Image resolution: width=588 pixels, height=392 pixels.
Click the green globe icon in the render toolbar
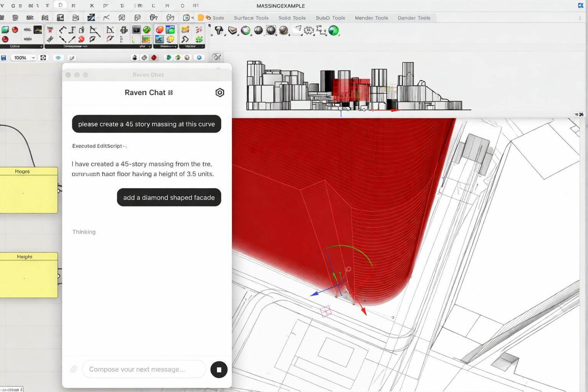pyautogui.click(x=334, y=31)
